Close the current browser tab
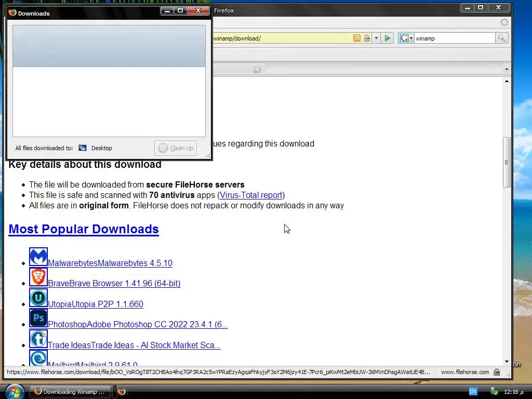The width and height of the screenshot is (532, 399). (257, 70)
